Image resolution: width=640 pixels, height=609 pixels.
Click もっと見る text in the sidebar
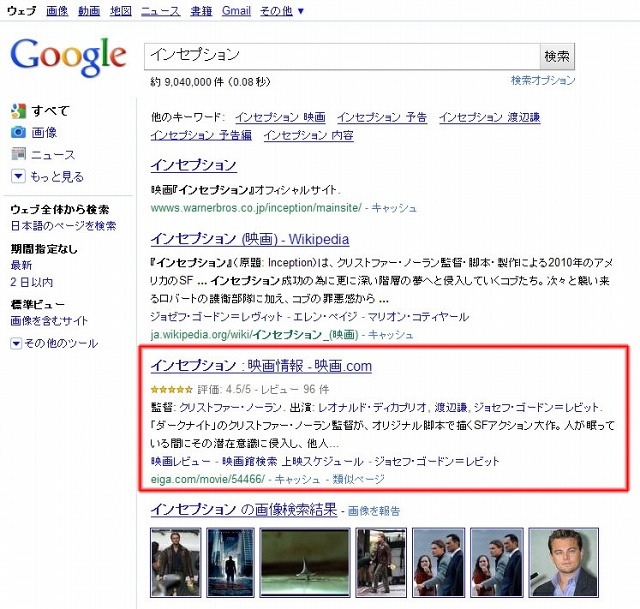pyautogui.click(x=57, y=176)
